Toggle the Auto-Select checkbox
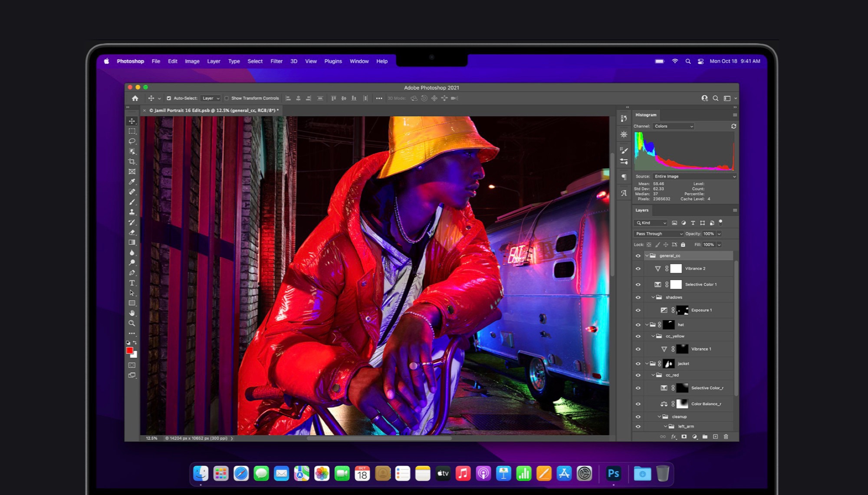 pos(169,98)
